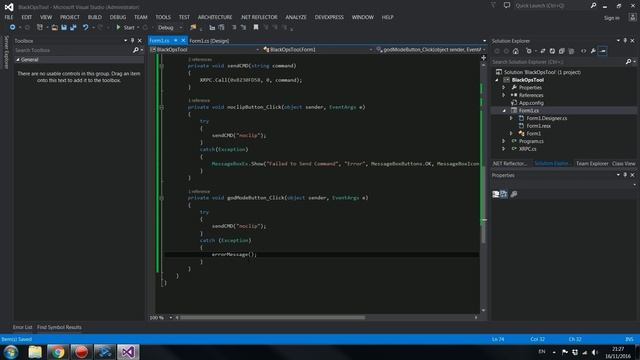Click the View Code icon in Solution Explorer
This screenshot has height=360, width=640.
[x=583, y=51]
